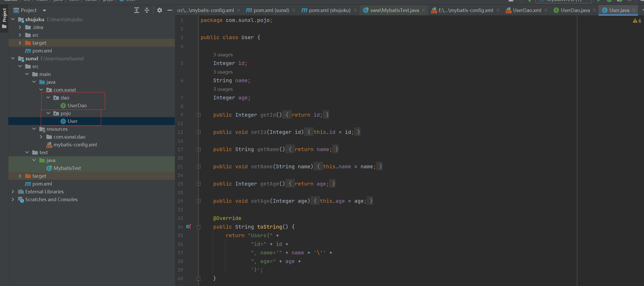Click the 3 usages hint above id field
Viewport: 644px width, 286px height.
point(223,55)
